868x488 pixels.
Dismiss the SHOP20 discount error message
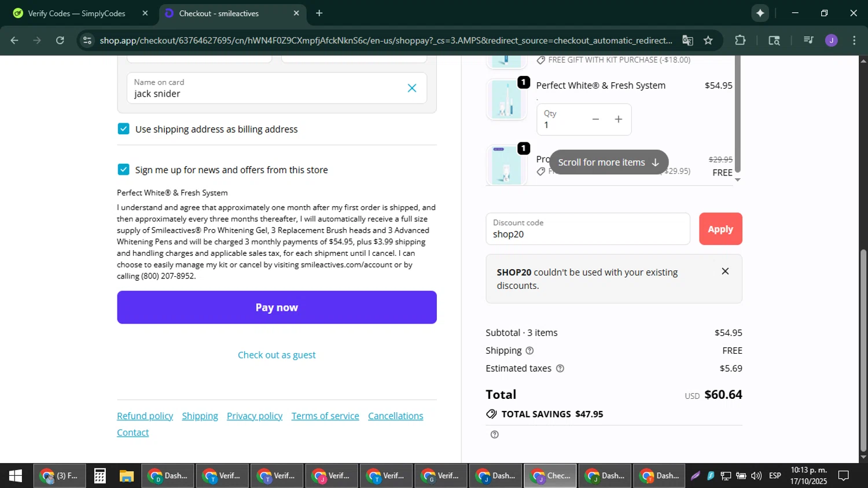(725, 271)
